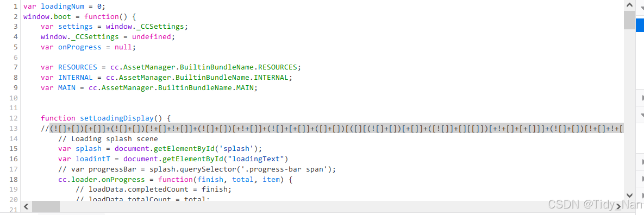This screenshot has height=215, width=644.
Task: Click 'var settings = window._CCSettings;' line
Action: point(114,27)
